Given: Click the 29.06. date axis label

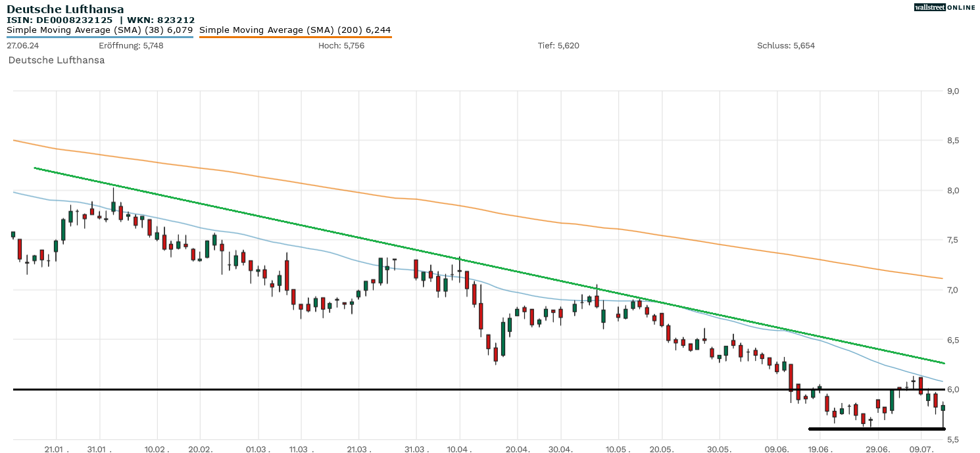Looking at the screenshot, I should (x=878, y=449).
